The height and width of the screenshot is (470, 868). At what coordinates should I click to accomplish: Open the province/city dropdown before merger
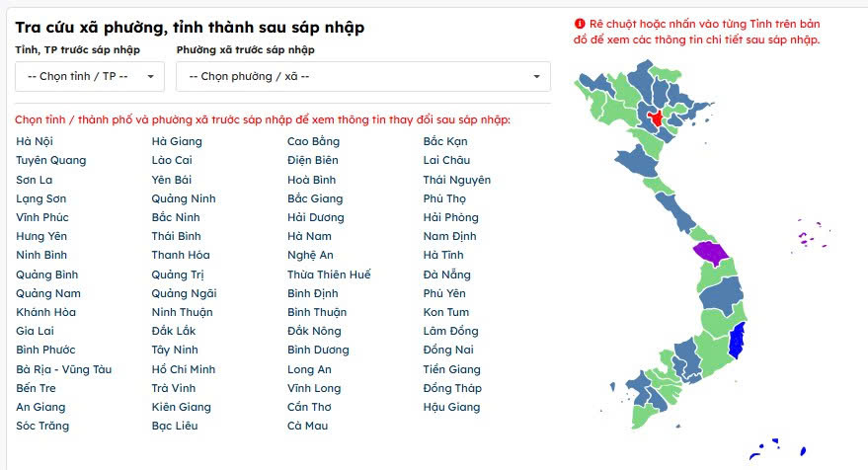pyautogui.click(x=89, y=76)
